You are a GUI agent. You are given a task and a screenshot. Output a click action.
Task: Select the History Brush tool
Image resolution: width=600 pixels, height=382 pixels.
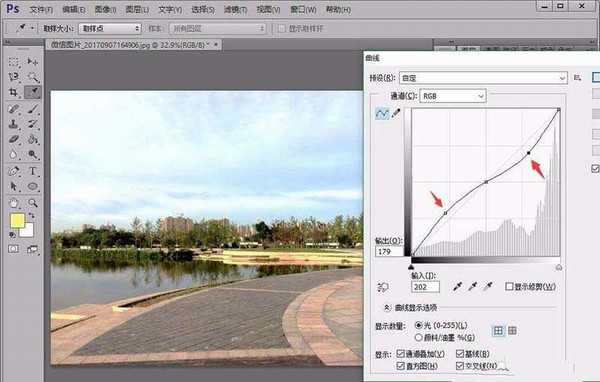click(33, 124)
